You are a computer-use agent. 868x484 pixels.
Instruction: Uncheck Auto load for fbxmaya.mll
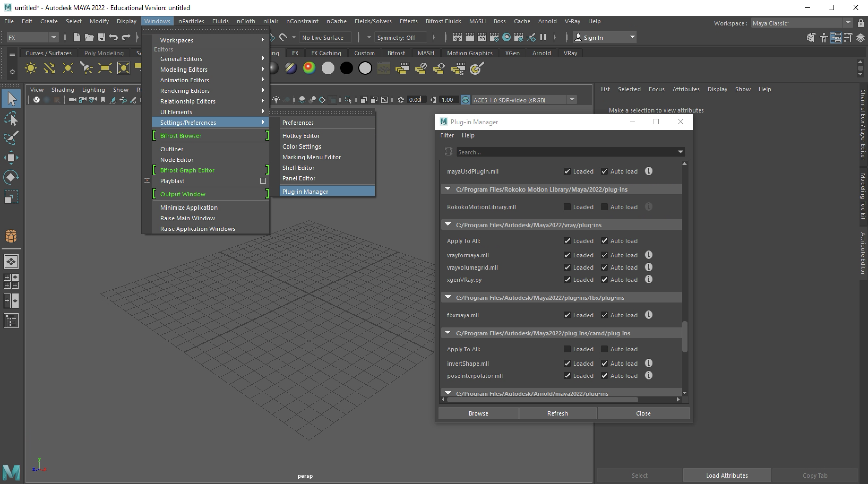click(x=604, y=315)
